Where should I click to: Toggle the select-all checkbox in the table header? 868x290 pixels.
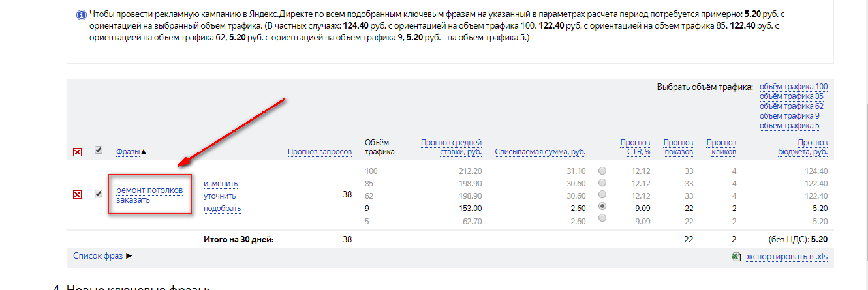[x=99, y=150]
